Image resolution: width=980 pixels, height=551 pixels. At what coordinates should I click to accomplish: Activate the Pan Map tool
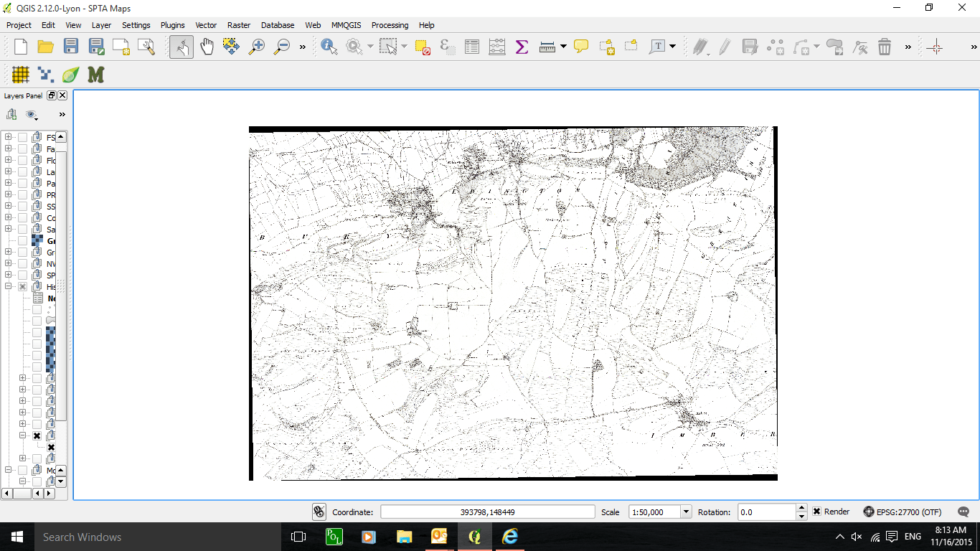(x=207, y=47)
